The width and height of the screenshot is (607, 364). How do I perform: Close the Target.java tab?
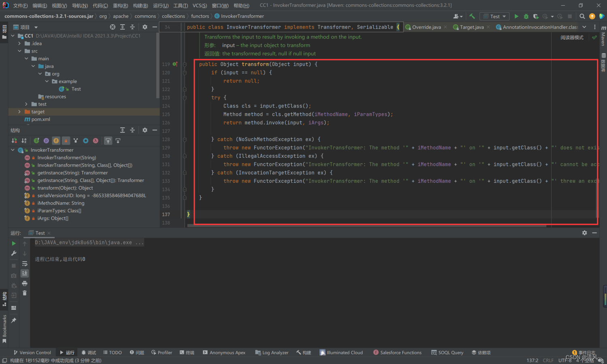(488, 27)
